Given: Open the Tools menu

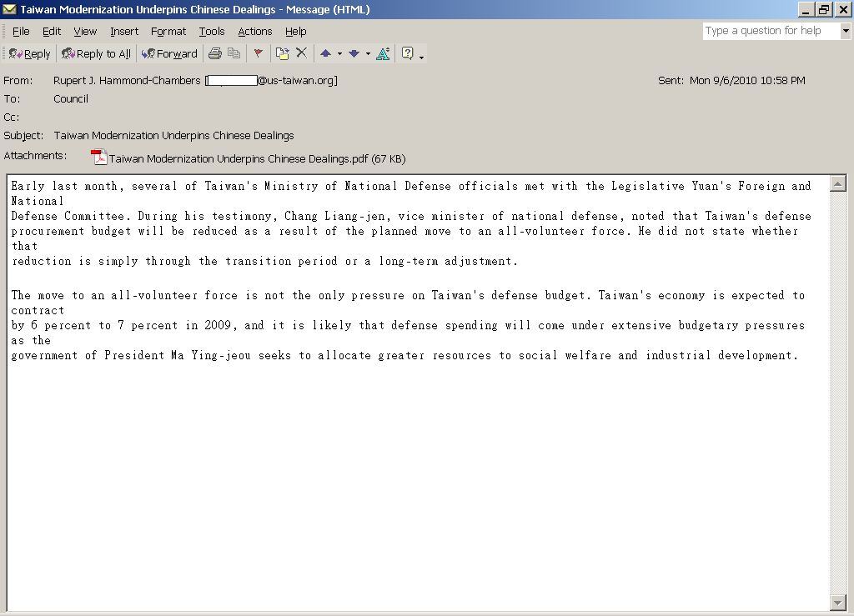Looking at the screenshot, I should click(x=212, y=32).
